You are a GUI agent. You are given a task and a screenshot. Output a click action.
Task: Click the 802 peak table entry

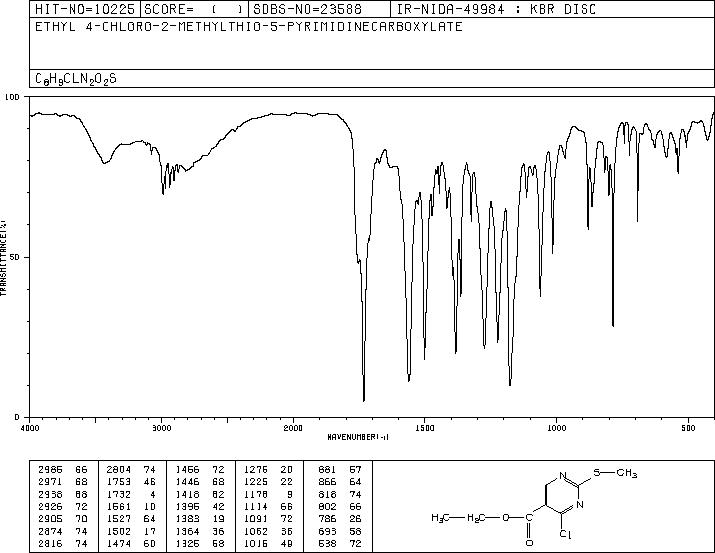pyautogui.click(x=340, y=506)
